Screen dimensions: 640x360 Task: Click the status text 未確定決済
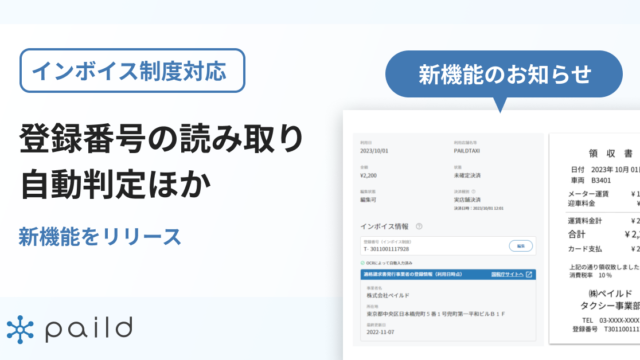[x=467, y=176]
